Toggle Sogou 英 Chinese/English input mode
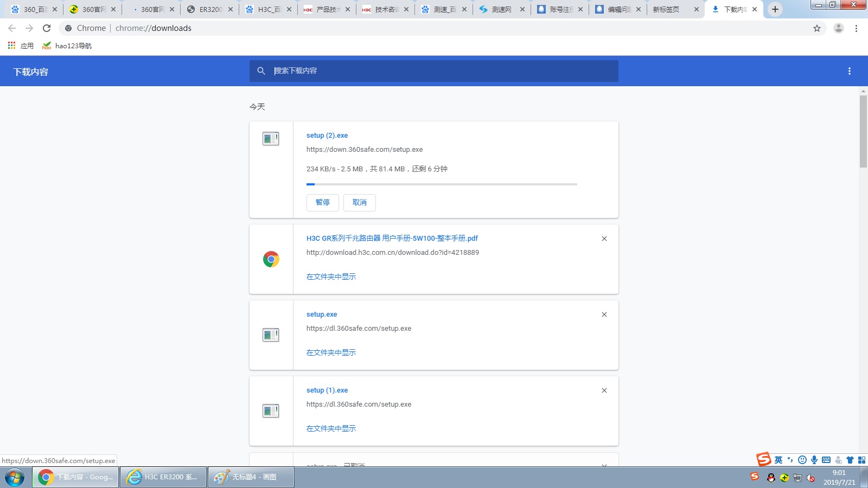The height and width of the screenshot is (488, 868). 778,460
